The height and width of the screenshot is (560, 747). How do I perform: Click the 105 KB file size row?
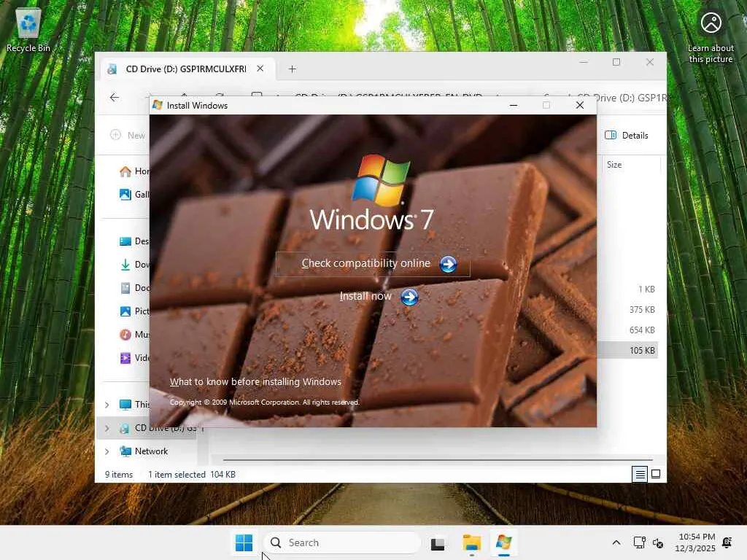(627, 351)
